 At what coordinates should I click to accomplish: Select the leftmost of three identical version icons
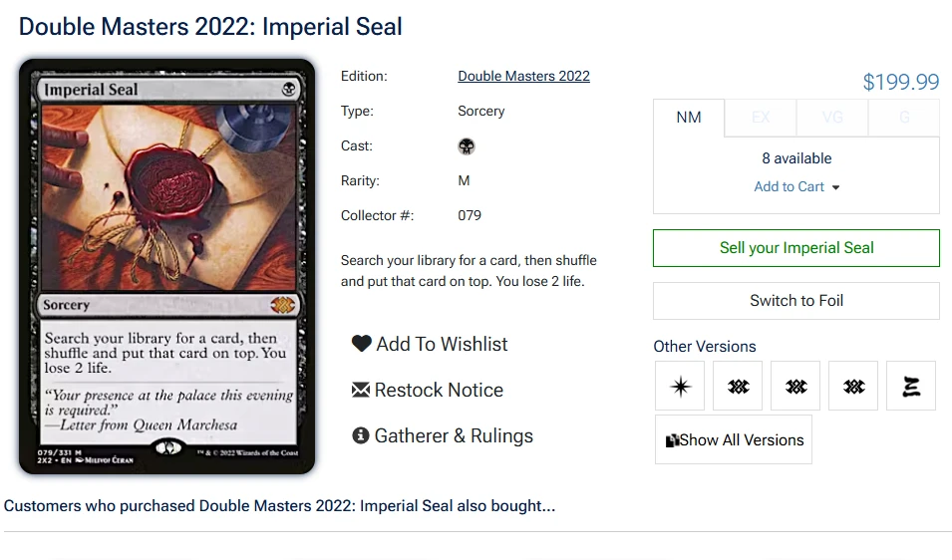pos(738,387)
